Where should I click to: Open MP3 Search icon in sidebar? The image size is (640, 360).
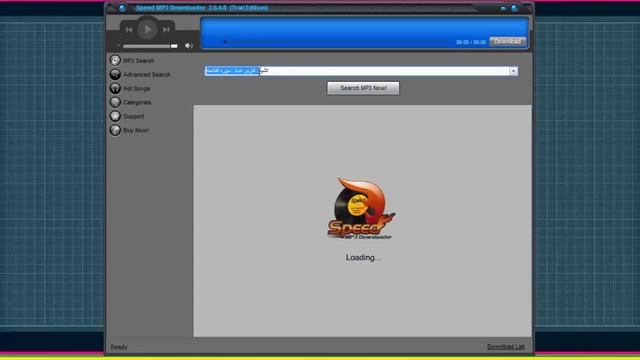pyautogui.click(x=115, y=60)
